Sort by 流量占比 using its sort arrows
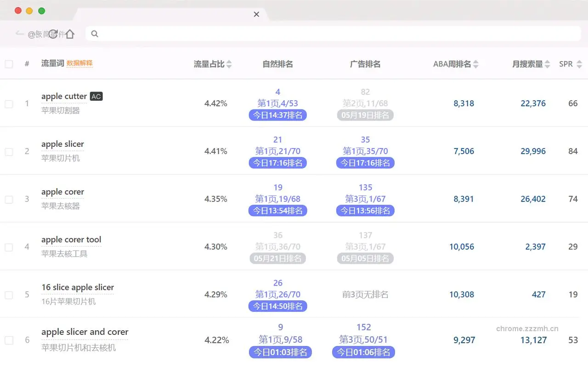 229,64
